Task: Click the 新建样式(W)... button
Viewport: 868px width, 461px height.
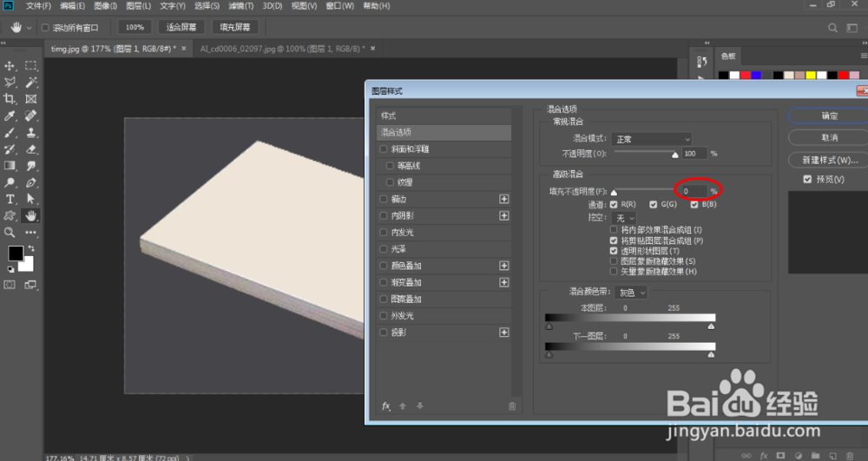Action: [x=829, y=160]
